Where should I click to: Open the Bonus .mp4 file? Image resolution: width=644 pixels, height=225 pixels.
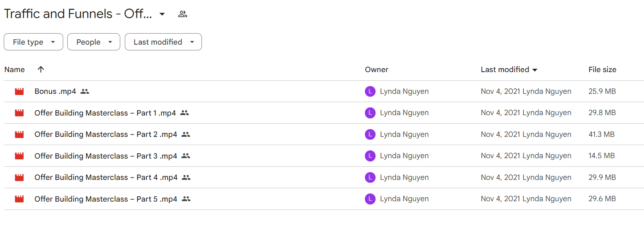[55, 91]
